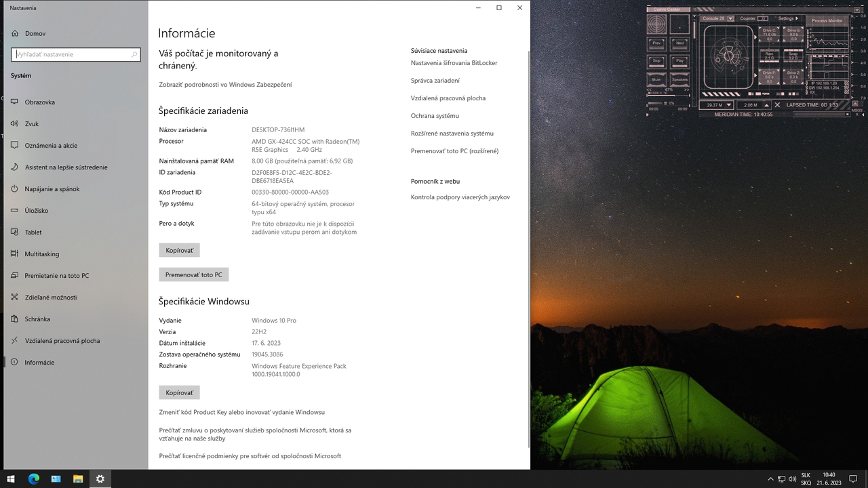The height and width of the screenshot is (488, 868).
Task: Open Kontrola podpory viacerých jazykov link
Action: 460,197
